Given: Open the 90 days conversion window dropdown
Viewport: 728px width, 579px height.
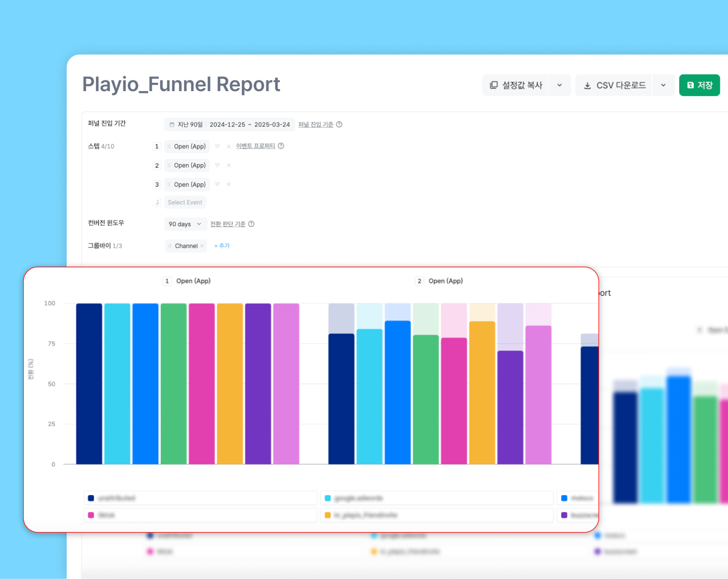Looking at the screenshot, I should 185,224.
